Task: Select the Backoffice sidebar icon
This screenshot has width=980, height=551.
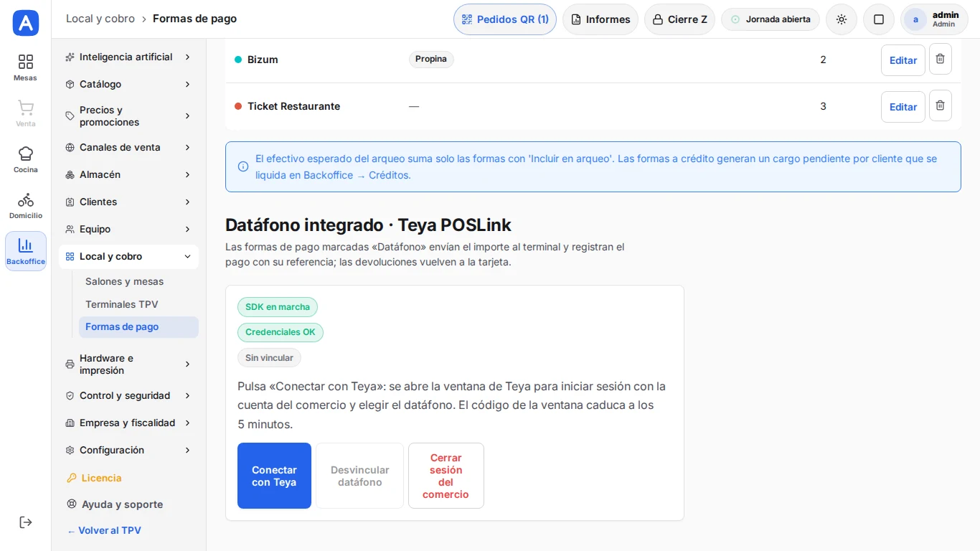Action: point(26,251)
